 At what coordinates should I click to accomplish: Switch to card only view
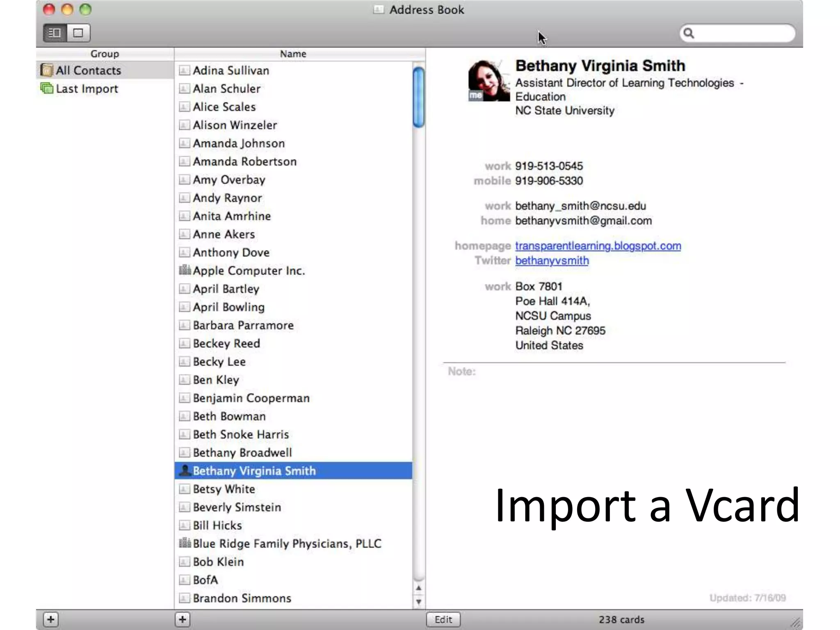(78, 33)
